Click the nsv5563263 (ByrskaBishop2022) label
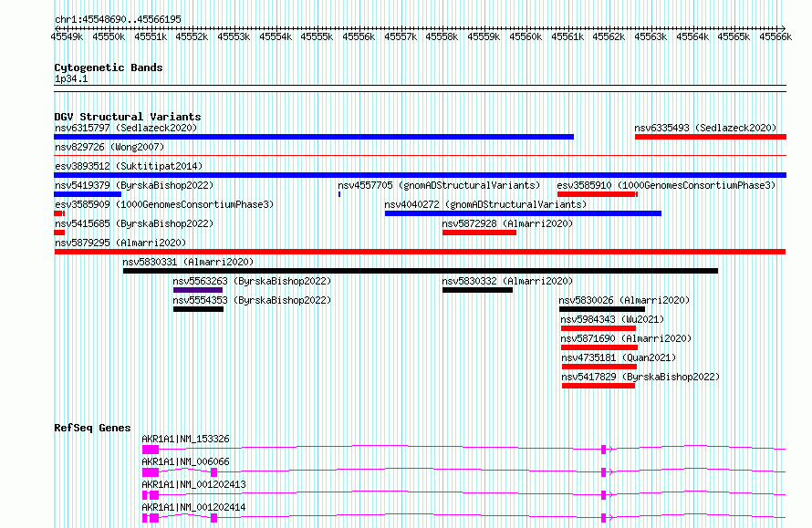 click(252, 281)
